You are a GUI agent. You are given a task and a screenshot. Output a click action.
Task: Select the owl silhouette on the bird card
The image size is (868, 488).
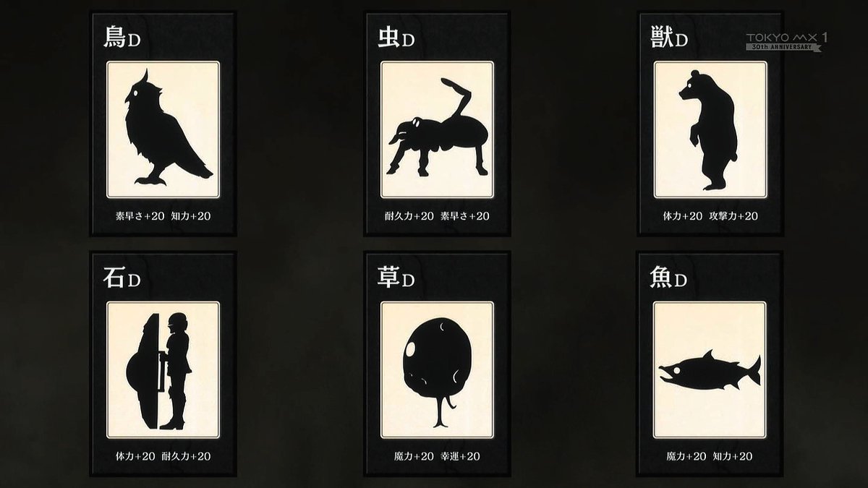168,129
